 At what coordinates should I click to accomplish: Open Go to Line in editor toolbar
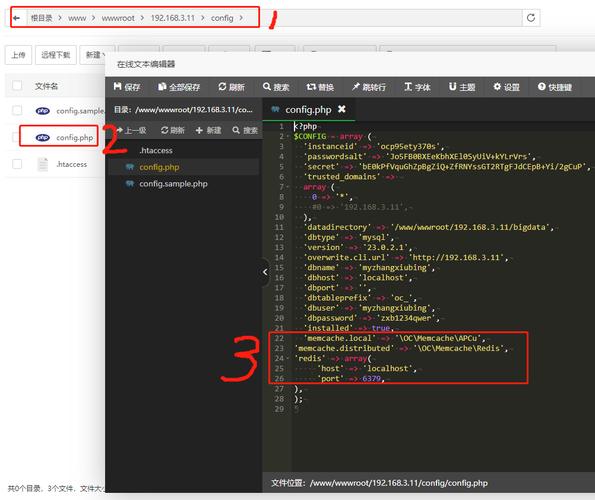368,87
